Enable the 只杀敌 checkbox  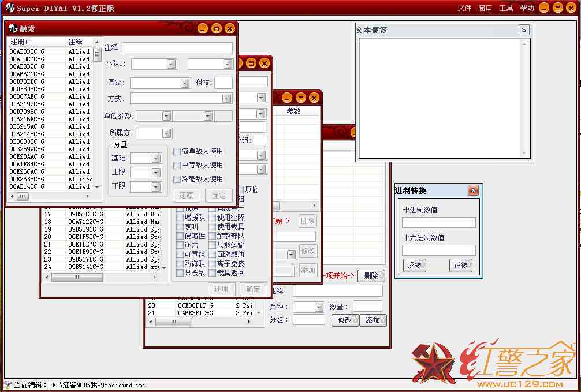(180, 273)
